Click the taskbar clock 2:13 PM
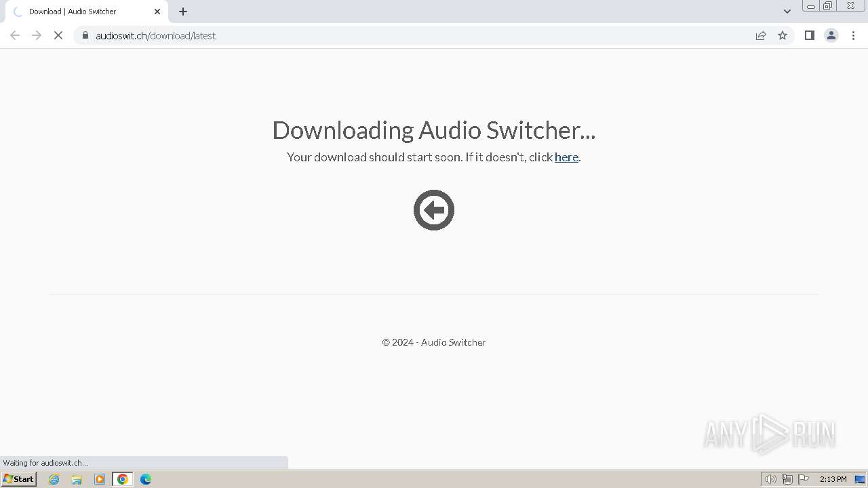This screenshot has height=488, width=868. pyautogui.click(x=833, y=479)
